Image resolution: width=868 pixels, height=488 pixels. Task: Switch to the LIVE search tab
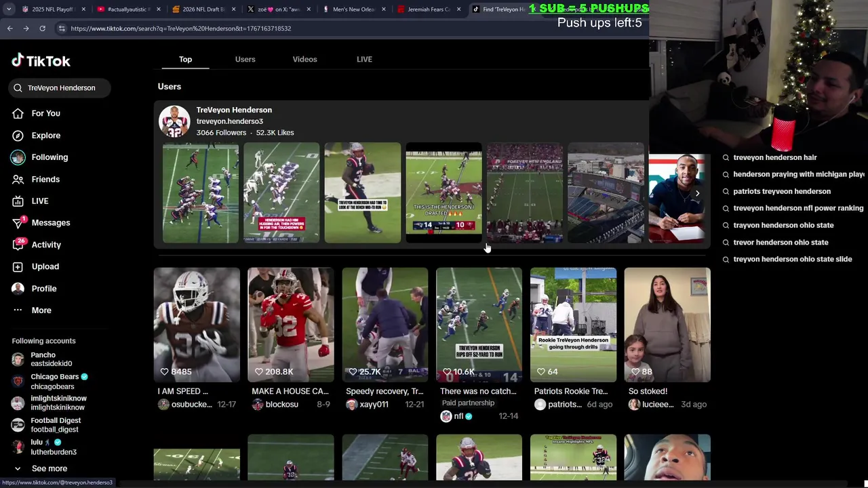click(x=364, y=59)
